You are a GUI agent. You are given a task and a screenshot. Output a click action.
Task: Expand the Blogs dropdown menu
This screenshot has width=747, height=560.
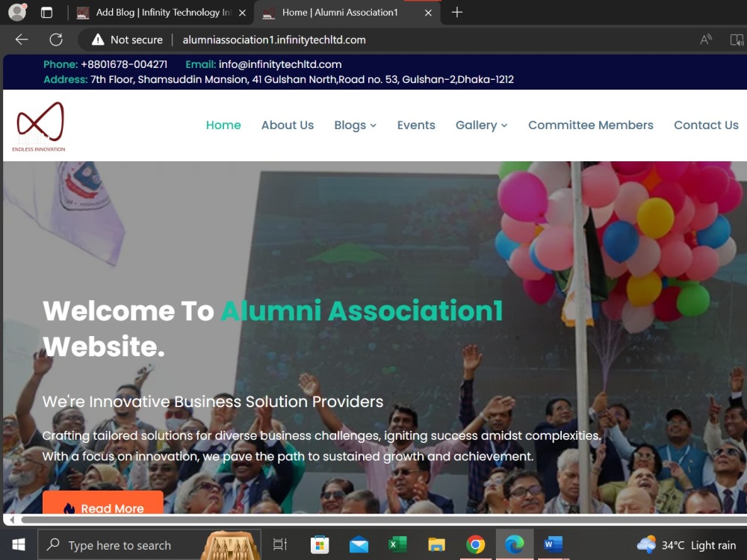pyautogui.click(x=356, y=125)
